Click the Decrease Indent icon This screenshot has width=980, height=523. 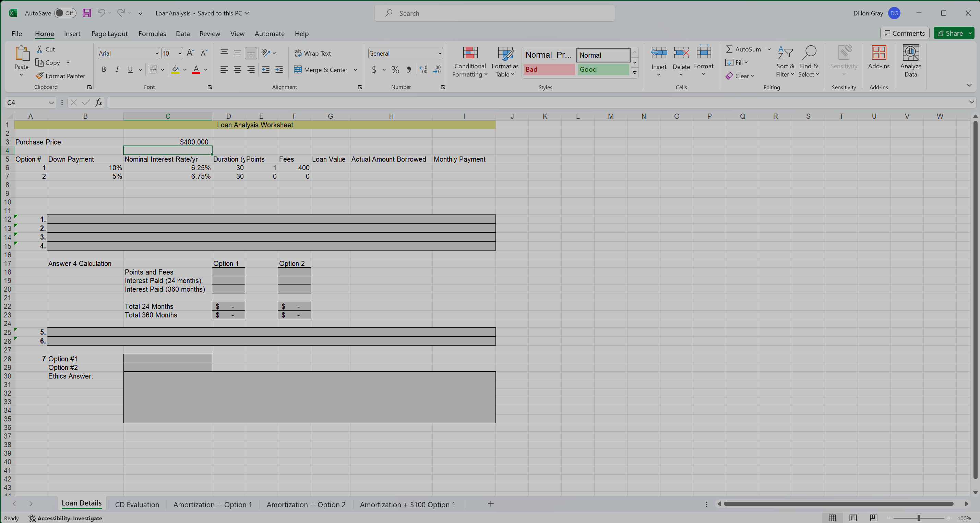point(265,69)
